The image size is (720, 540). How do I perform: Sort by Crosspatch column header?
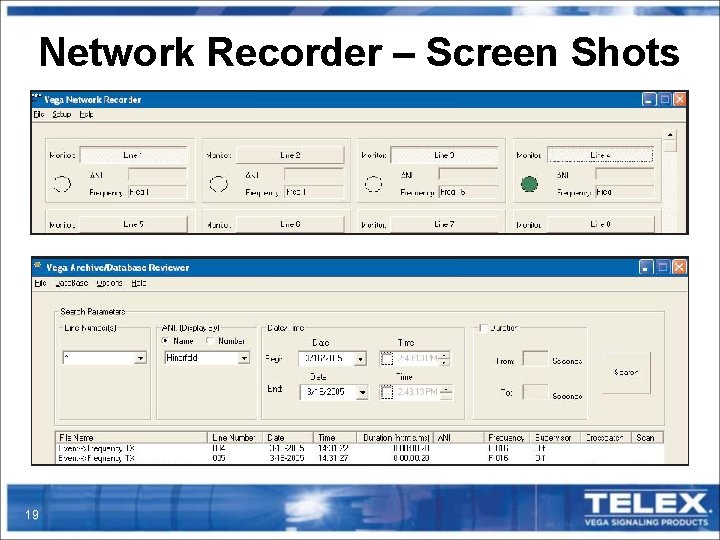606,438
